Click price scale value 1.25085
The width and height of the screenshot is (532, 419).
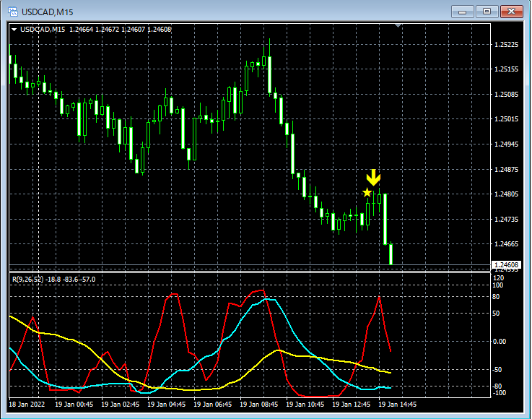point(506,95)
